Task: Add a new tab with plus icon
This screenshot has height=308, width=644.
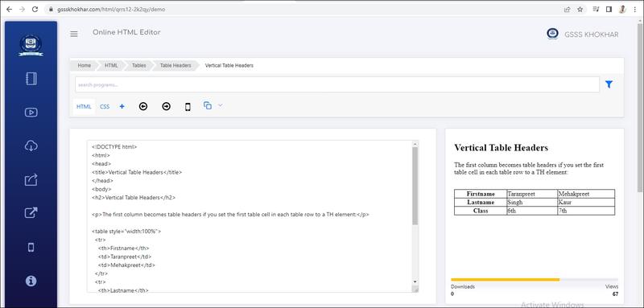Action: 122,107
